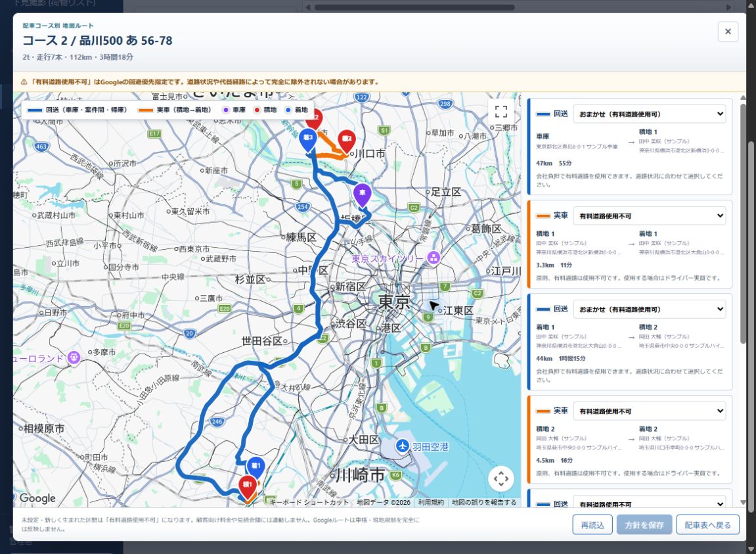Click the 世田谷区 ward label

click(x=261, y=341)
